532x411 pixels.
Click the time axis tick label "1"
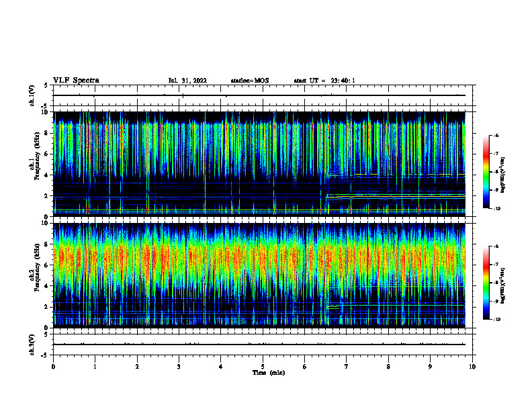(95, 367)
